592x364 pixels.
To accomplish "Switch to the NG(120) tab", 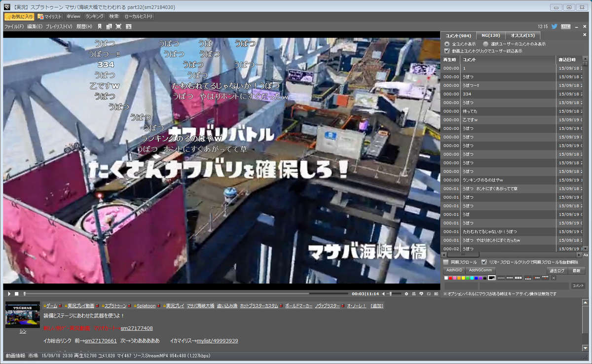I will (490, 36).
